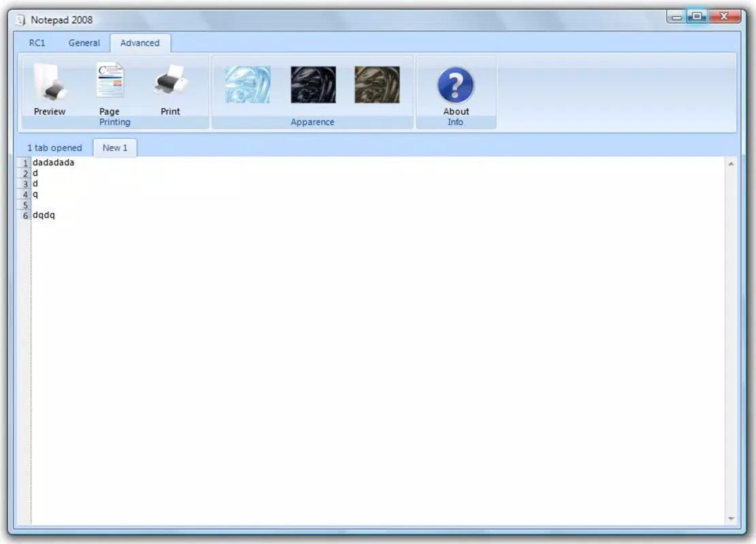Apply the light blue appearance theme
756x544 pixels.
pos(248,85)
